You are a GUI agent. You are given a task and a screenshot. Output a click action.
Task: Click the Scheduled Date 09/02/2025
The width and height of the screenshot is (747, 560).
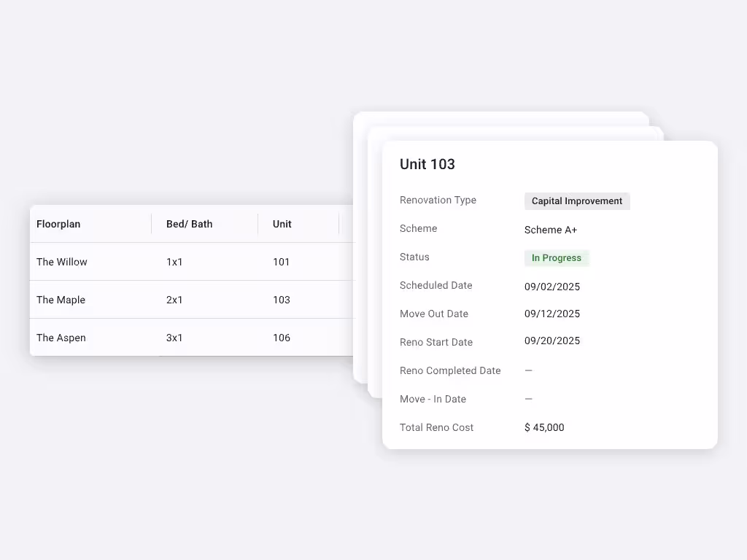tap(552, 287)
